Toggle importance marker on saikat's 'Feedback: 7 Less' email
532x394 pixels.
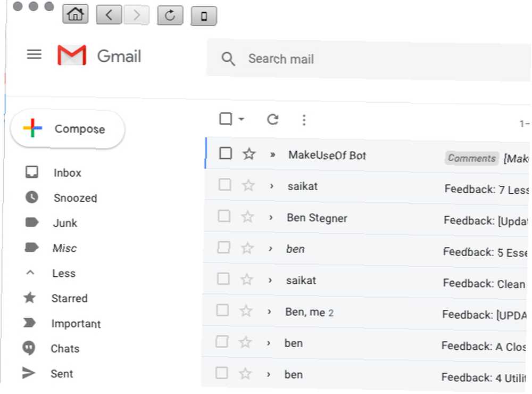pos(271,186)
